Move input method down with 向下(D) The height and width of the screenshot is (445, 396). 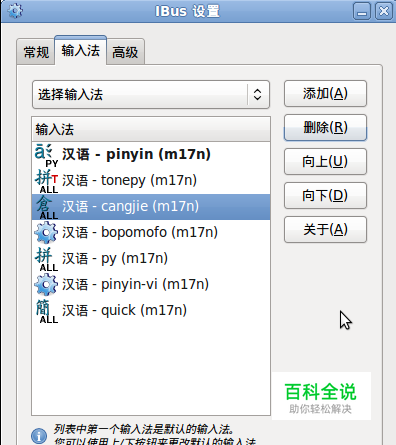pos(325,196)
